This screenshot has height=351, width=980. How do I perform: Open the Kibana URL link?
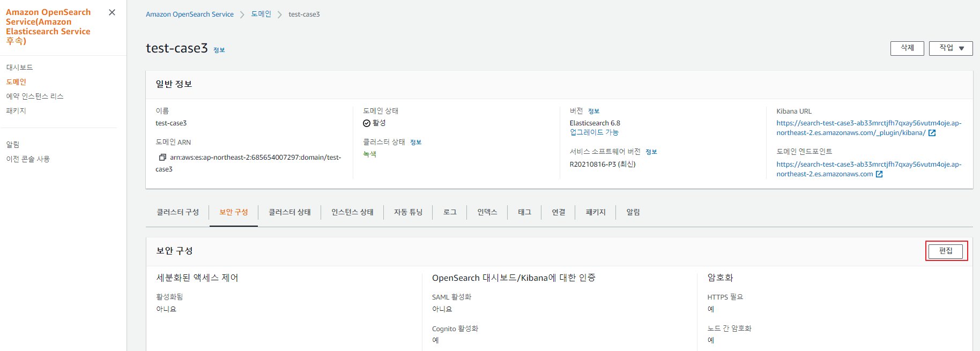click(868, 128)
